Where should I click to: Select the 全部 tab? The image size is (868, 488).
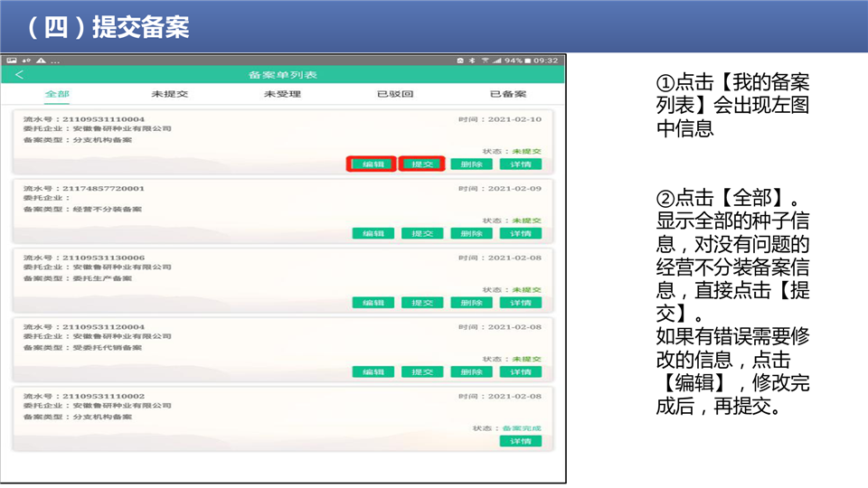coord(57,94)
